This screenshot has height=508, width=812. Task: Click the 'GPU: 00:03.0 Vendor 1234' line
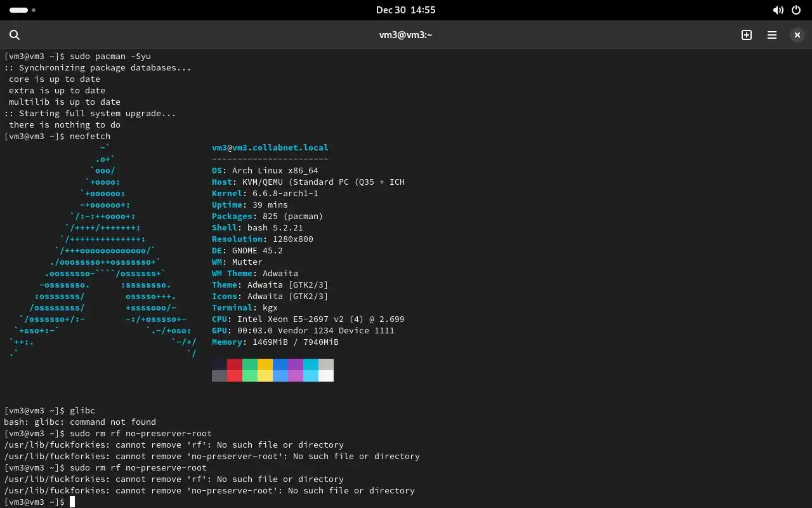click(x=303, y=331)
